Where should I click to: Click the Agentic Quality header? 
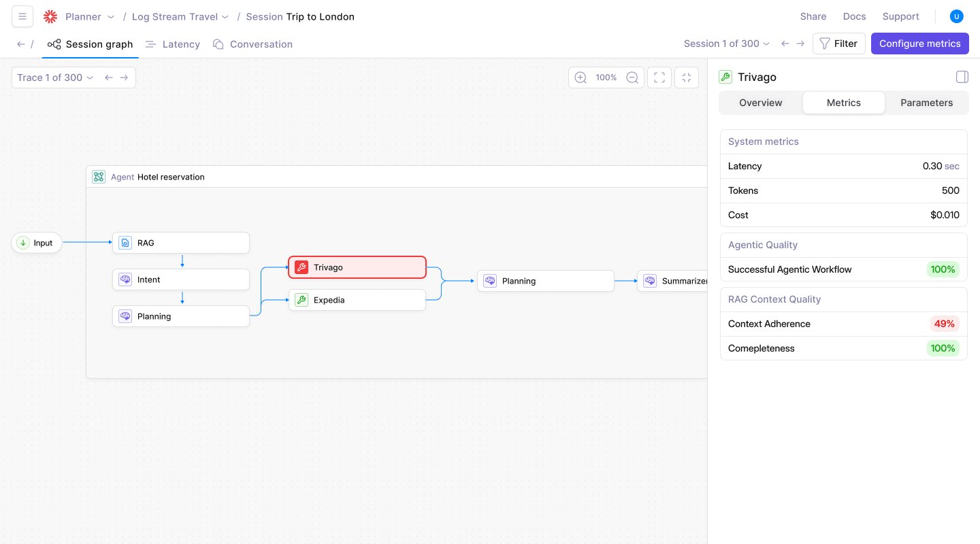click(x=763, y=245)
